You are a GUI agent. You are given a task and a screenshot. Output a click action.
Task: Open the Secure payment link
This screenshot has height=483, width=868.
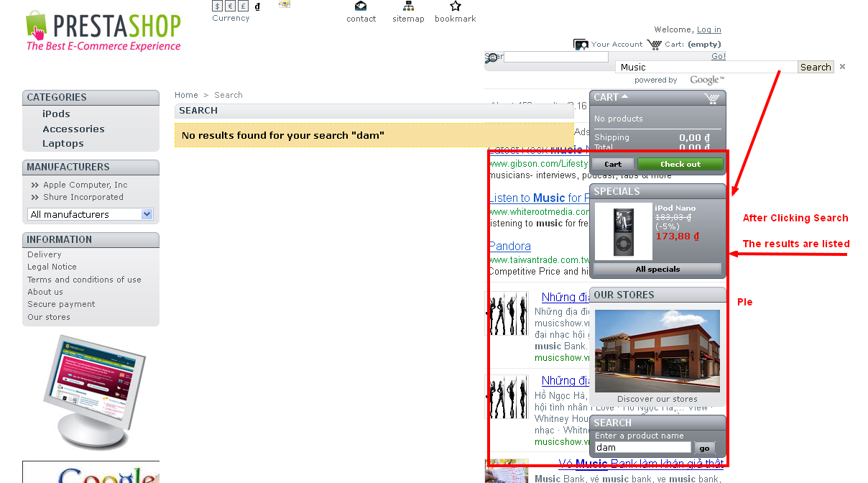pyautogui.click(x=61, y=304)
